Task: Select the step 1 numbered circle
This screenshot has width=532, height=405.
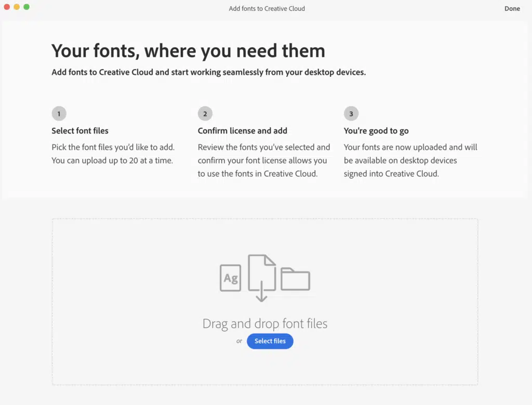Action: pyautogui.click(x=59, y=113)
